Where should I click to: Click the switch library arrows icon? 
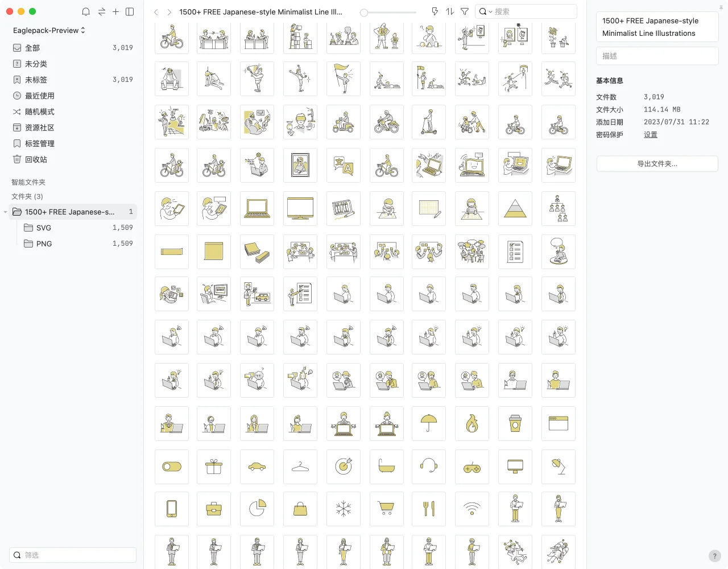(101, 11)
